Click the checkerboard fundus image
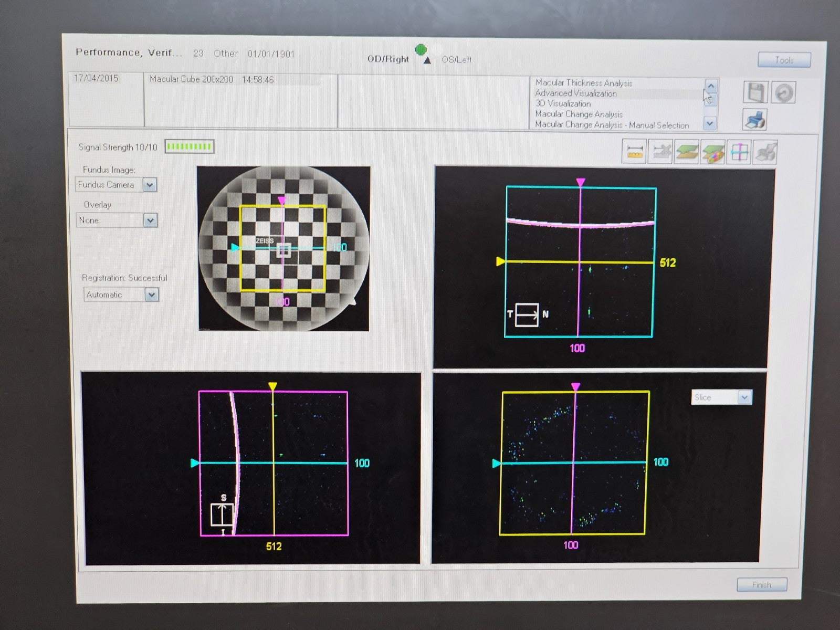Screen dimensions: 840x630 tap(283, 248)
